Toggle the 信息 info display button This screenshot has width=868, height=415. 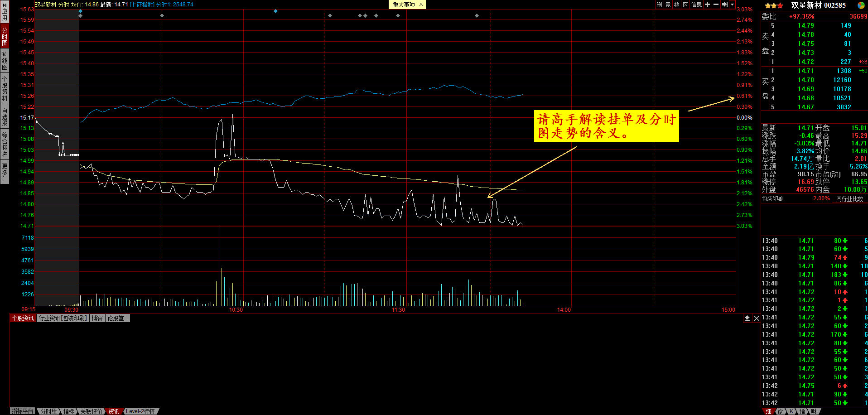[x=697, y=5]
